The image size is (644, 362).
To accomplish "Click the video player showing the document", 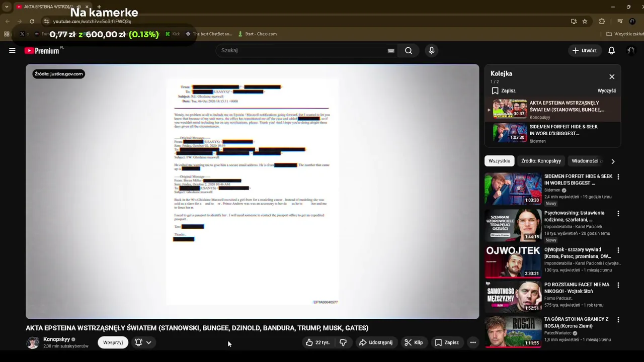I will (x=253, y=191).
